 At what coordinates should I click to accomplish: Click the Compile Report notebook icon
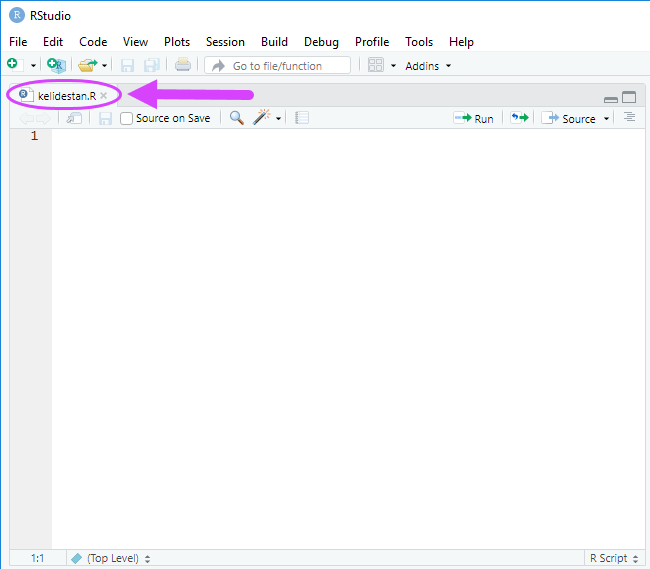coord(301,118)
